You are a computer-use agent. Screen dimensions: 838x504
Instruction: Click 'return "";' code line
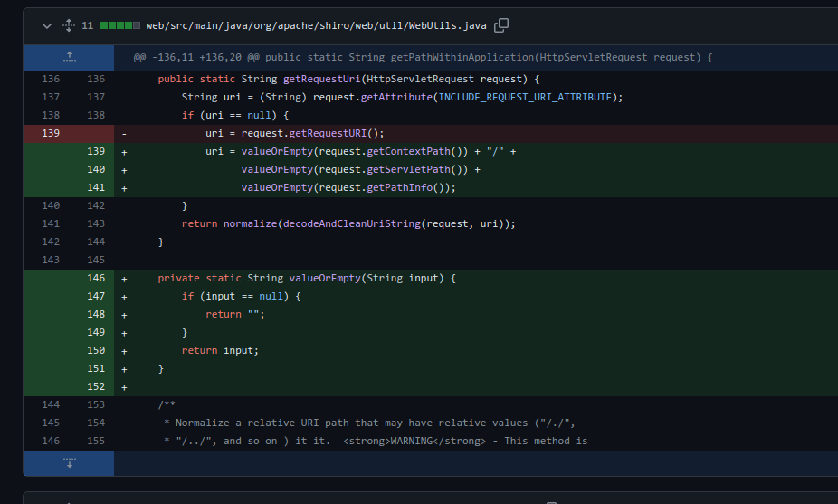coord(234,314)
